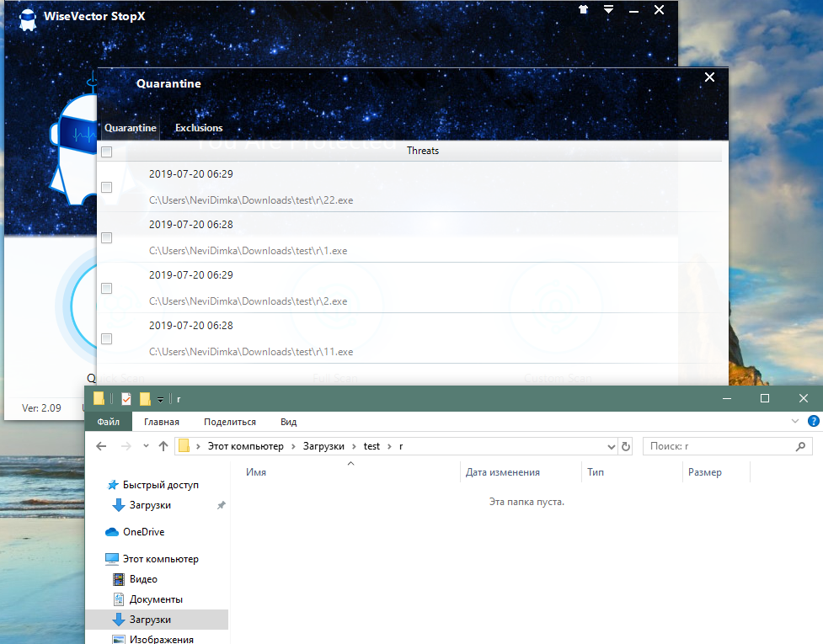Open the Поделиться ribbon tab
Screen dimensions: 823x644
[x=230, y=422]
